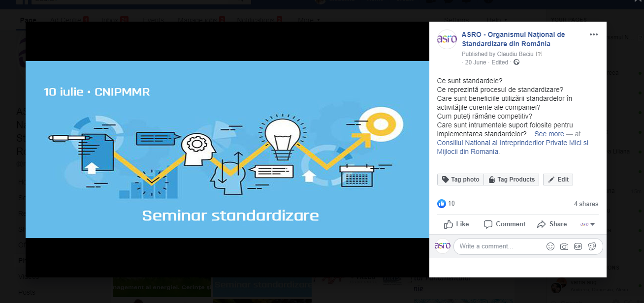Screen dimensions: 644x303
Task: Expand the post text with See more
Action: [549, 134]
